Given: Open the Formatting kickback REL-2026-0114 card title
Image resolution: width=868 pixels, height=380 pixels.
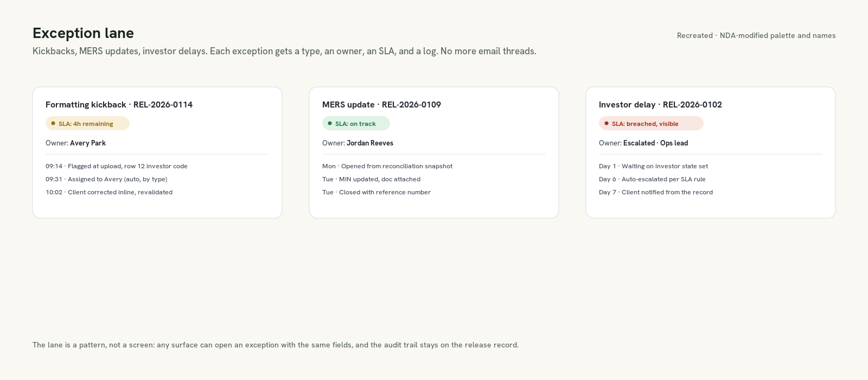Looking at the screenshot, I should 119,105.
